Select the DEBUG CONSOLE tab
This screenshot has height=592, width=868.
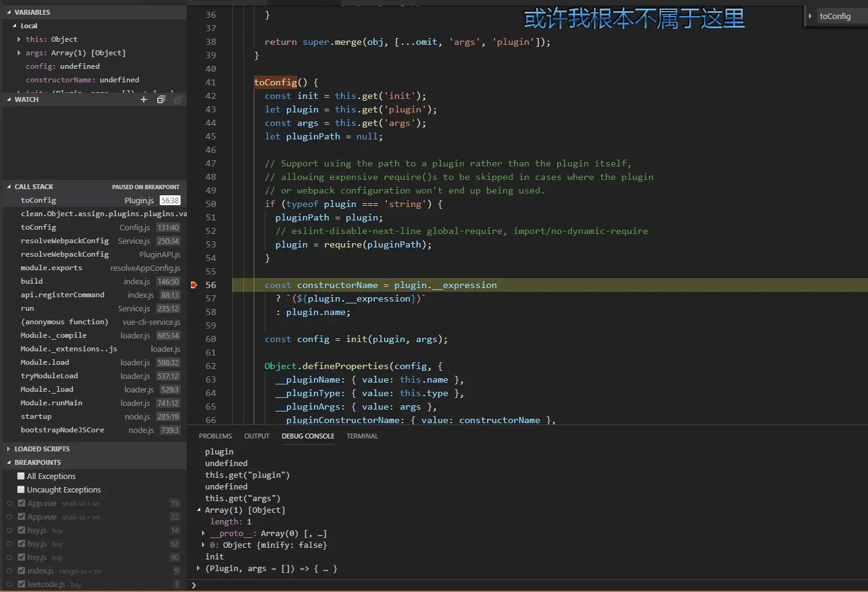coord(308,436)
